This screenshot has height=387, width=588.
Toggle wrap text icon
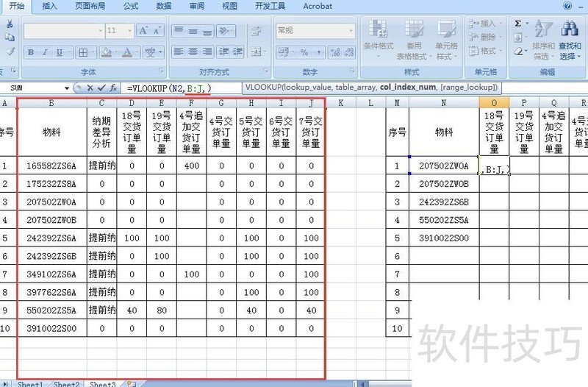point(256,31)
